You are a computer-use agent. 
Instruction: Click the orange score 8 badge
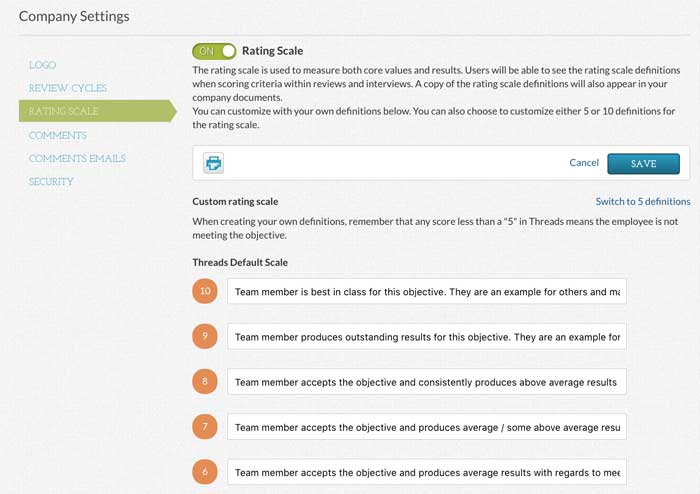click(205, 381)
